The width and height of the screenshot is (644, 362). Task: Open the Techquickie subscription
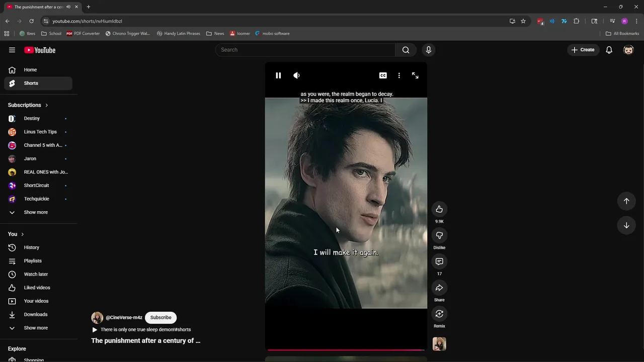38,199
